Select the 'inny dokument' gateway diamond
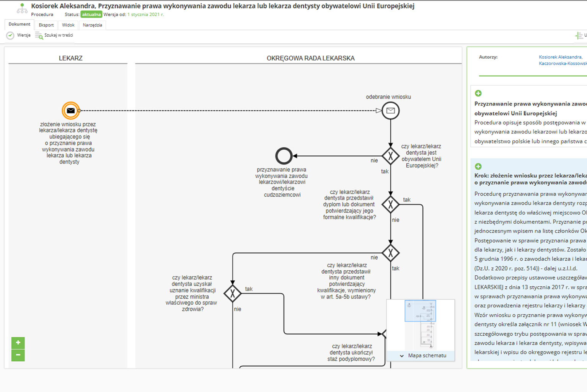This screenshot has width=587, height=392. (390, 253)
